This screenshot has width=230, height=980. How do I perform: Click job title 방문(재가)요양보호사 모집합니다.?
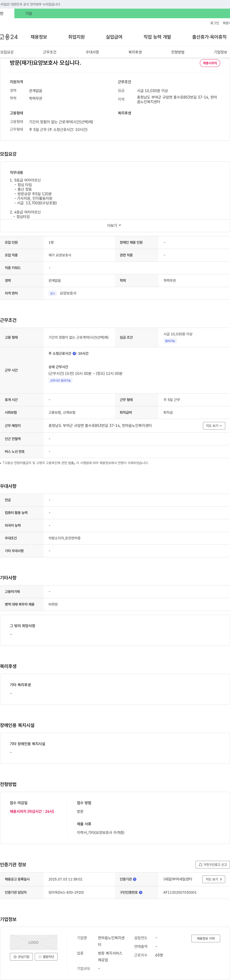click(45, 63)
